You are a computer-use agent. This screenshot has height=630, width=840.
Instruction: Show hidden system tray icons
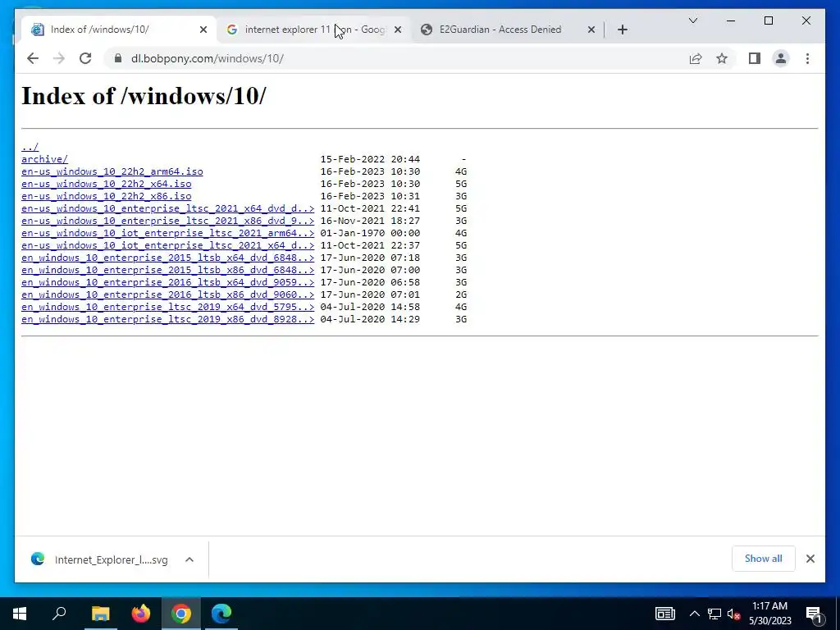point(694,614)
